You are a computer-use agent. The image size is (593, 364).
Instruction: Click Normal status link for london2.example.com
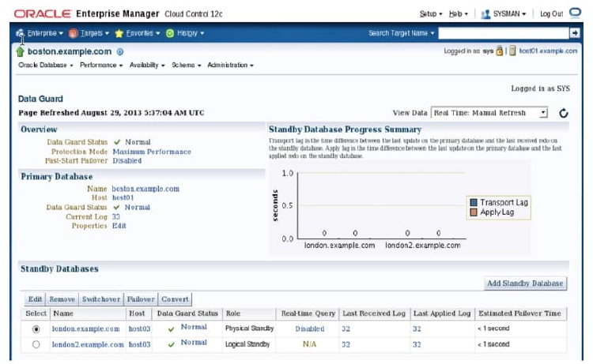click(194, 343)
